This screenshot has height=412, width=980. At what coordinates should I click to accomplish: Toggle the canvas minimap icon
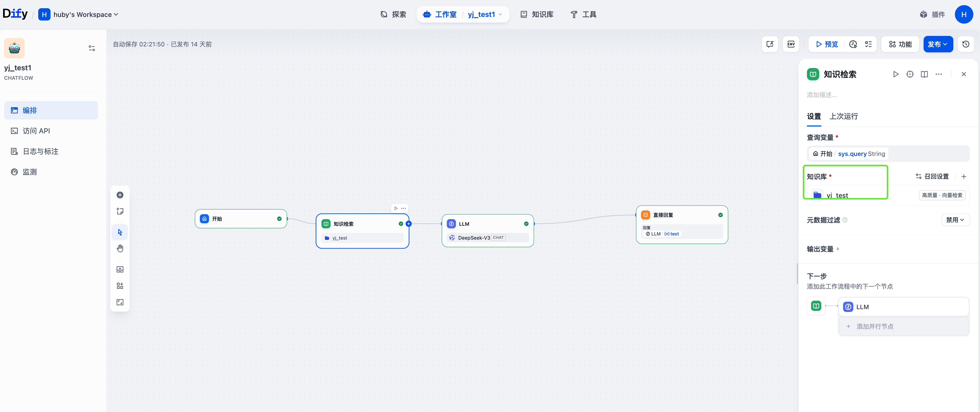click(x=120, y=302)
